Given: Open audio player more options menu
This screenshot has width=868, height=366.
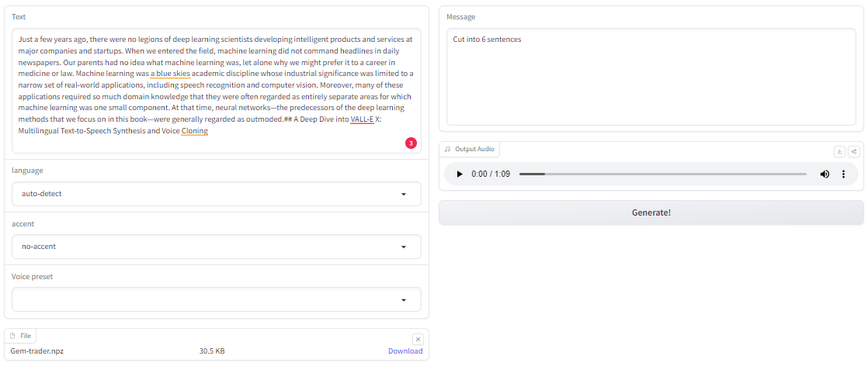Looking at the screenshot, I should (843, 174).
